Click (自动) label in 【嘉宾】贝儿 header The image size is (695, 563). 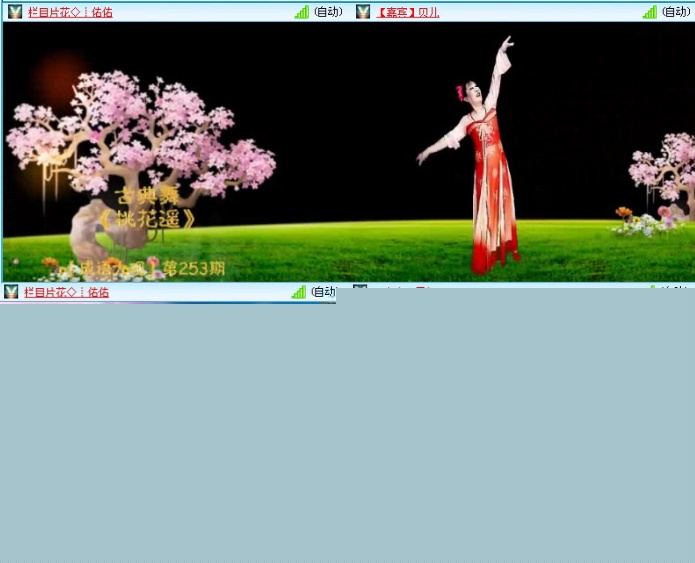click(676, 12)
